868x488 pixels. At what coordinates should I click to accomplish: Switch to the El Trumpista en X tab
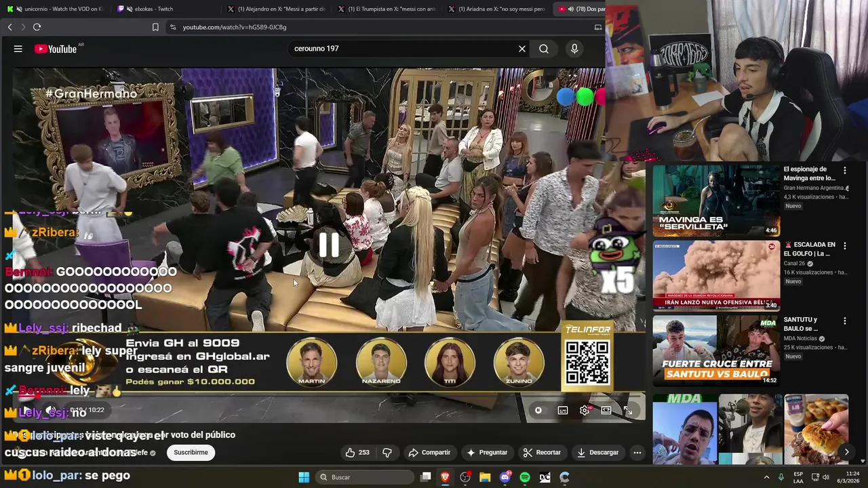tap(387, 9)
